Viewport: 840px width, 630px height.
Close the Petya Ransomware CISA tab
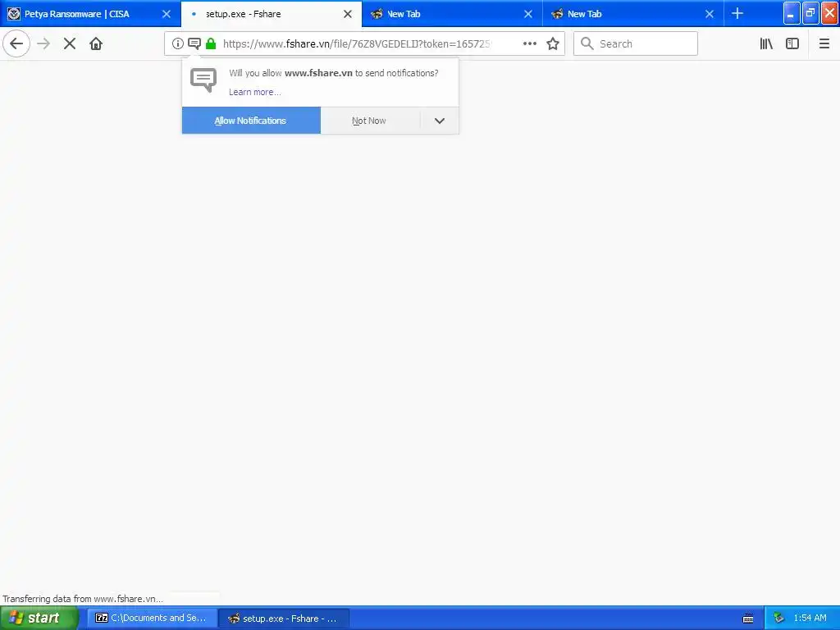(167, 14)
